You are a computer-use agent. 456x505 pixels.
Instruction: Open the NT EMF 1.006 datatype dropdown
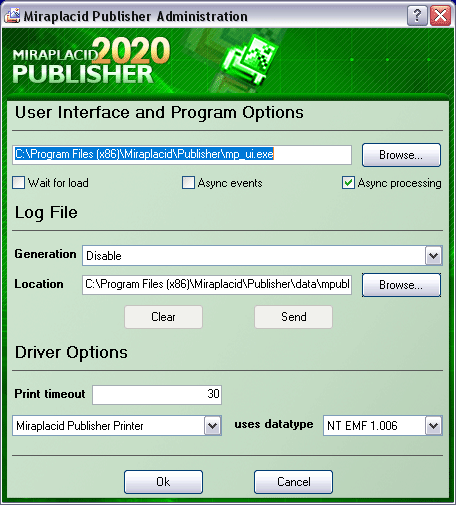[x=433, y=426]
